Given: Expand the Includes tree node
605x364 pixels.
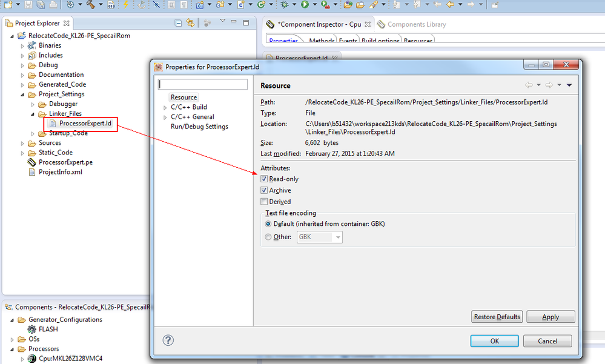Looking at the screenshot, I should coord(22,56).
